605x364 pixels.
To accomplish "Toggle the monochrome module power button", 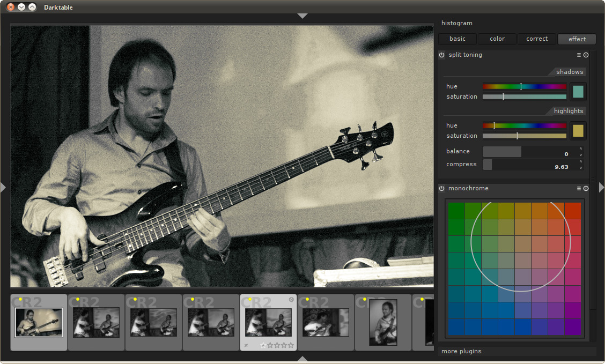I will point(442,189).
